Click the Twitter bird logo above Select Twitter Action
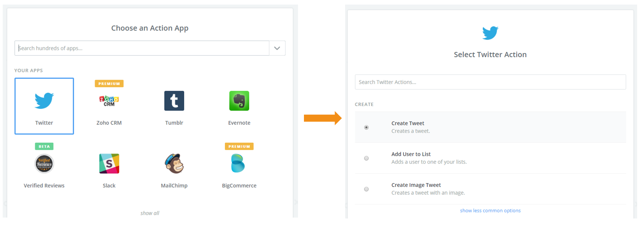Viewport: 644px width, 229px height. (490, 33)
